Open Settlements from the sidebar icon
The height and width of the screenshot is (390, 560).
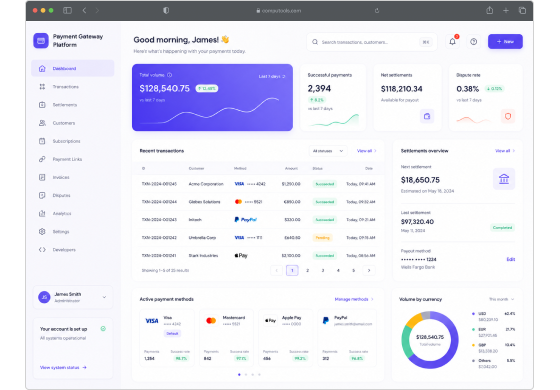click(42, 105)
